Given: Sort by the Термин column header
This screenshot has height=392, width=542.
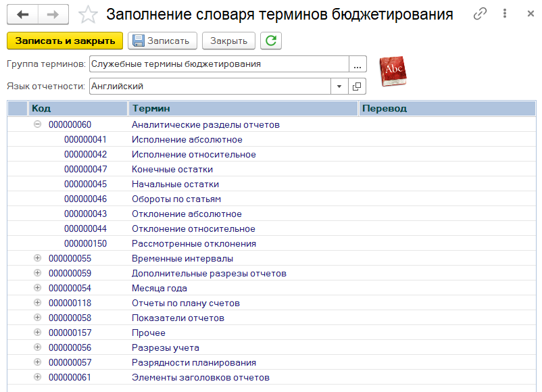Looking at the screenshot, I should [x=242, y=108].
